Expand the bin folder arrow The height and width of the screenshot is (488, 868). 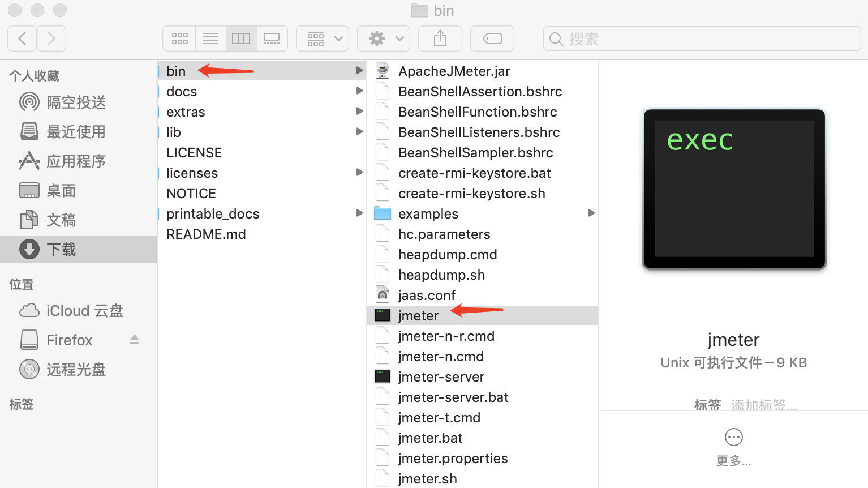(359, 71)
